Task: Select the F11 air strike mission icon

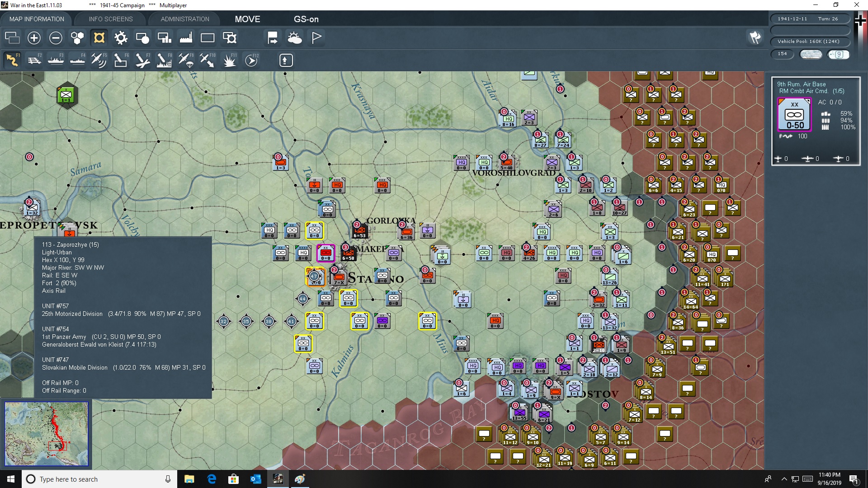Action: pos(229,60)
